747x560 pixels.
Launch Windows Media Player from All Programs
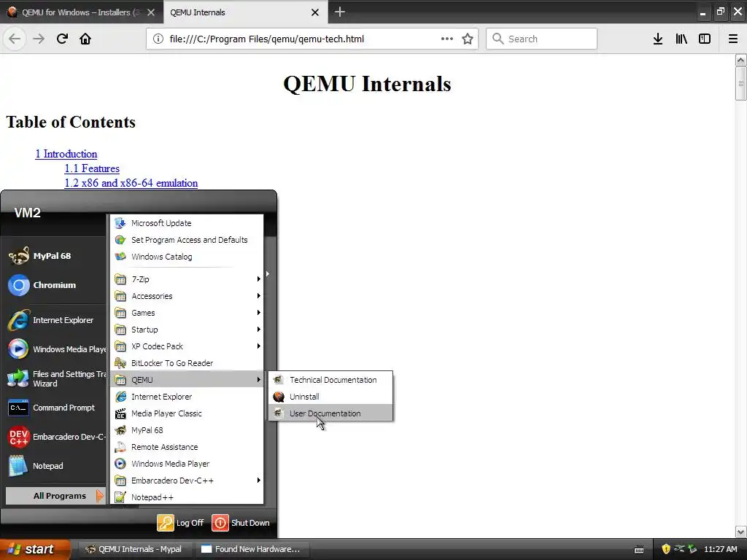[x=187, y=463]
